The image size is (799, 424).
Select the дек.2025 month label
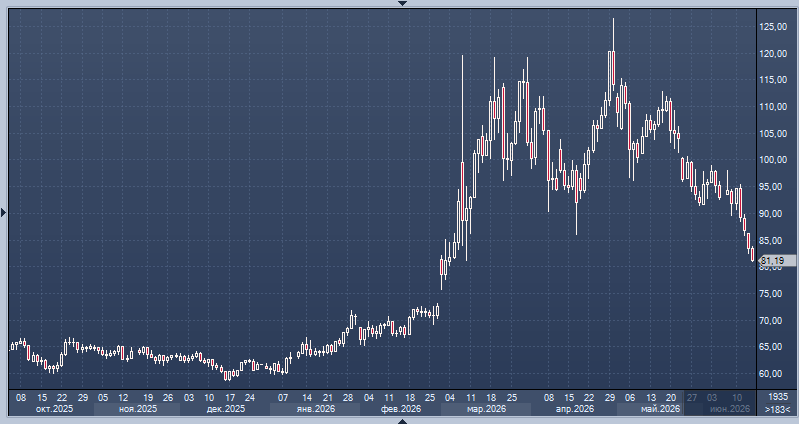click(226, 409)
